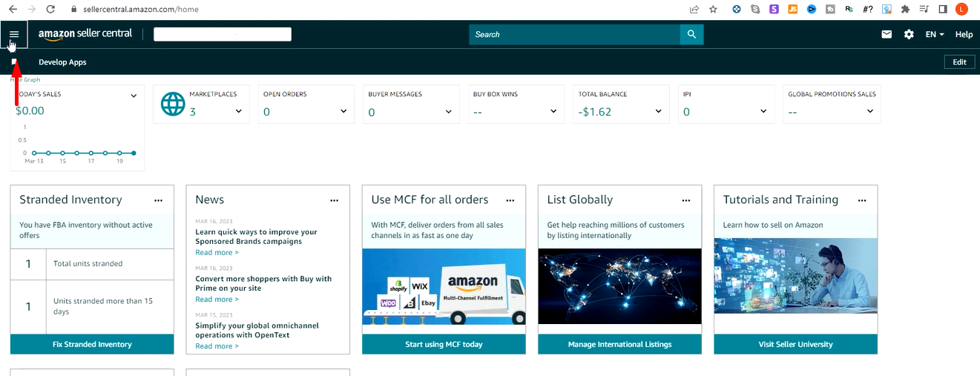
Task: Click Fix Stranded Inventory button
Action: tap(92, 344)
